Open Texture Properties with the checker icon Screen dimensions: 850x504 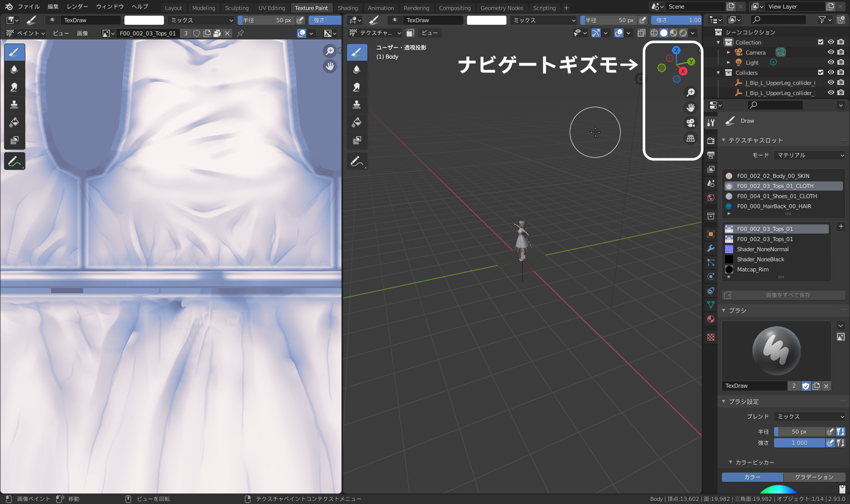click(x=710, y=337)
